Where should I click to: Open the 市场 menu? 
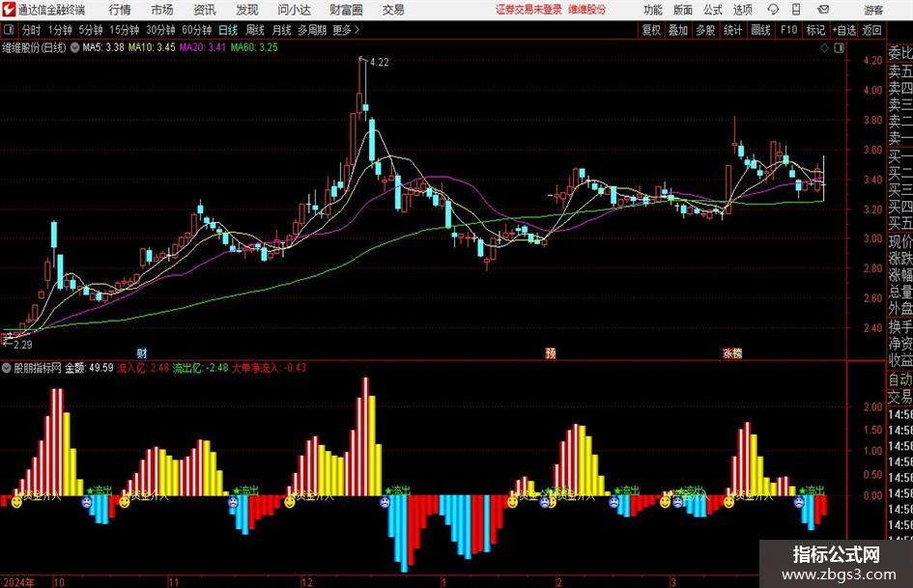162,10
